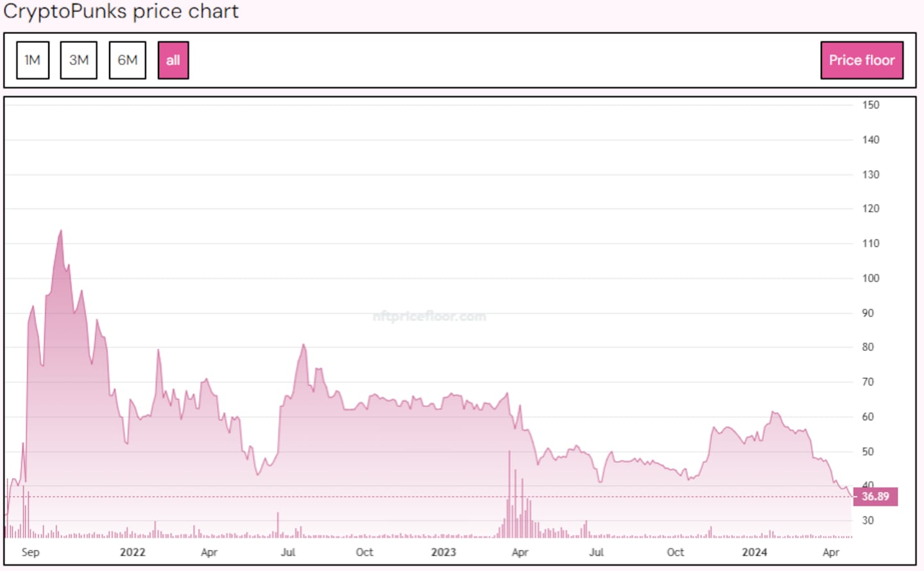Click the price peak near 81 in July 2022
The image size is (924, 571).
point(304,345)
